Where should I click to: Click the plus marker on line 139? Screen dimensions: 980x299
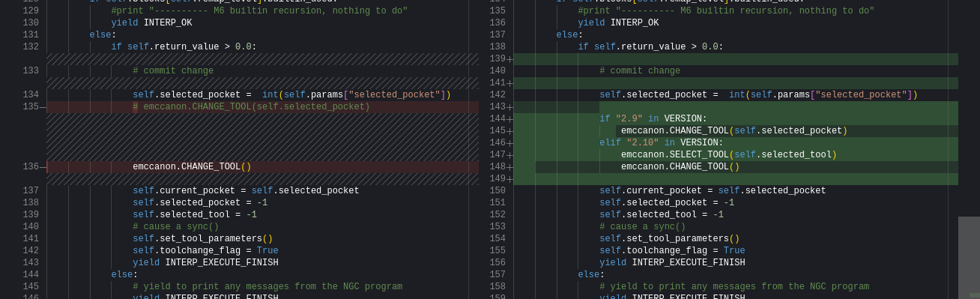510,59
